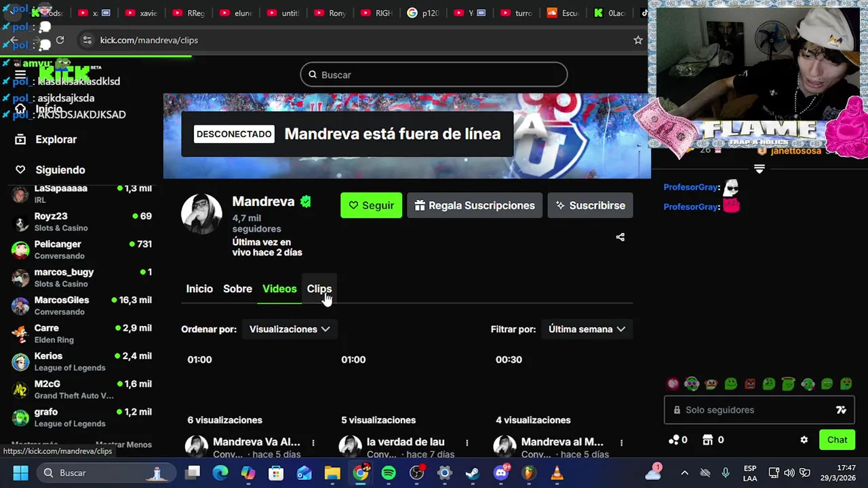The image size is (868, 488).
Task: Open the Sobre channel tab
Action: point(237,289)
